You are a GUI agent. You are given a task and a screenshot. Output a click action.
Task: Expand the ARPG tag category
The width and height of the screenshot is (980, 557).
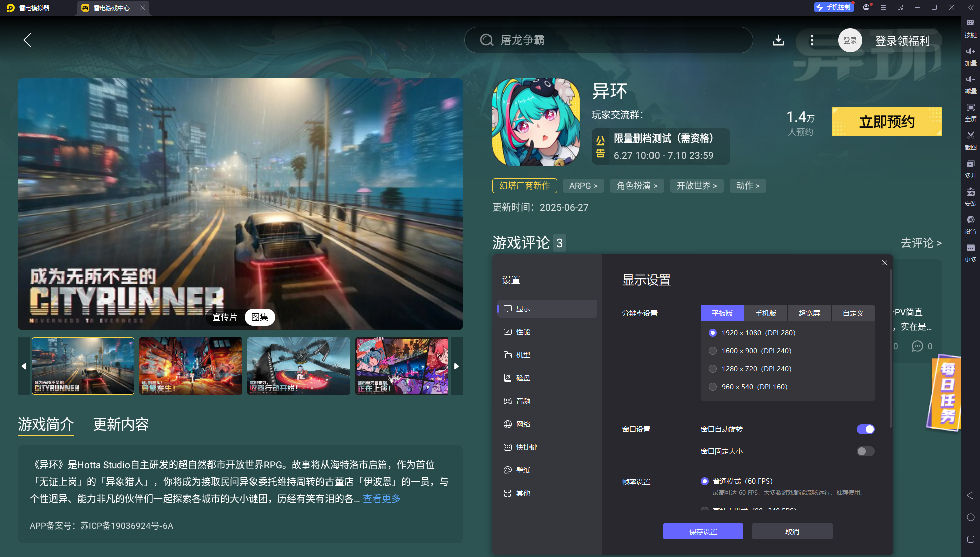[583, 186]
